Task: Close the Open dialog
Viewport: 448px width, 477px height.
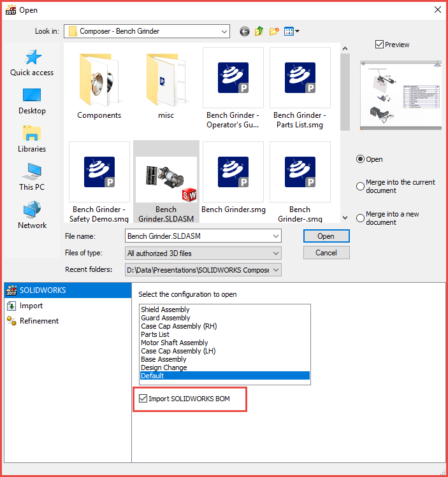Action: (x=438, y=10)
